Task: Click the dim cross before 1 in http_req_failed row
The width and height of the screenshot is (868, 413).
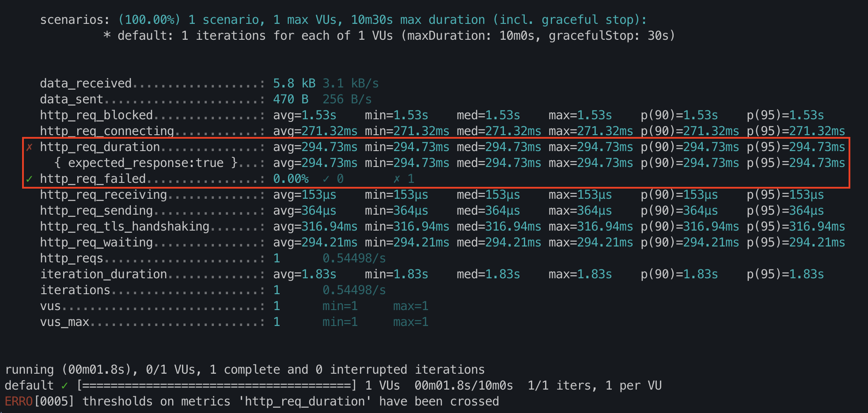Action: 397,179
